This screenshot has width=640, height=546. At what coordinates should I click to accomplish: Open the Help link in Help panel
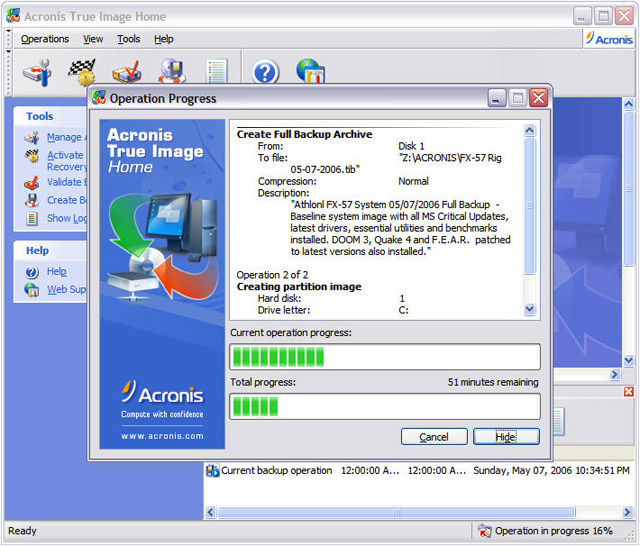click(x=56, y=271)
